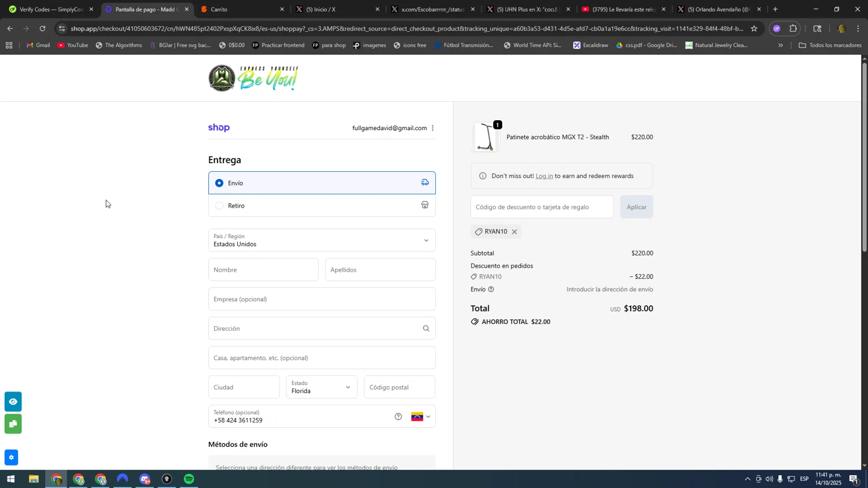Select the Envío delivery radio option
Viewport: 868px width, 488px height.
(x=219, y=183)
